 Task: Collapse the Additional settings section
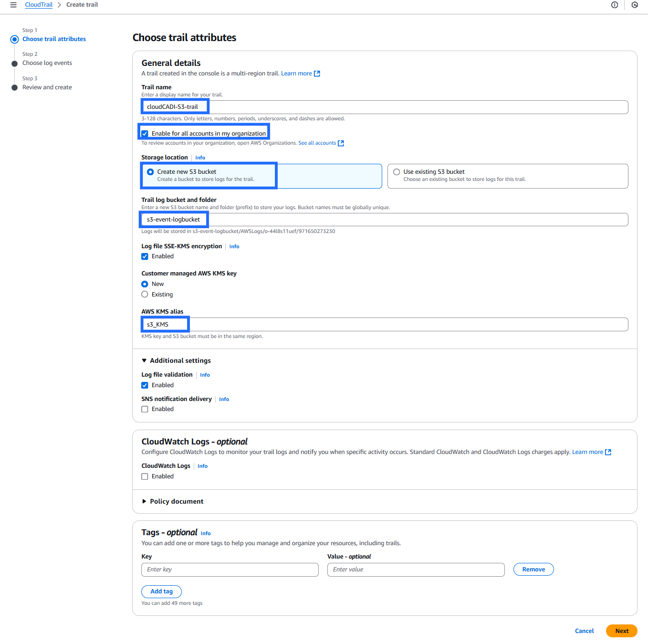pyautogui.click(x=144, y=360)
